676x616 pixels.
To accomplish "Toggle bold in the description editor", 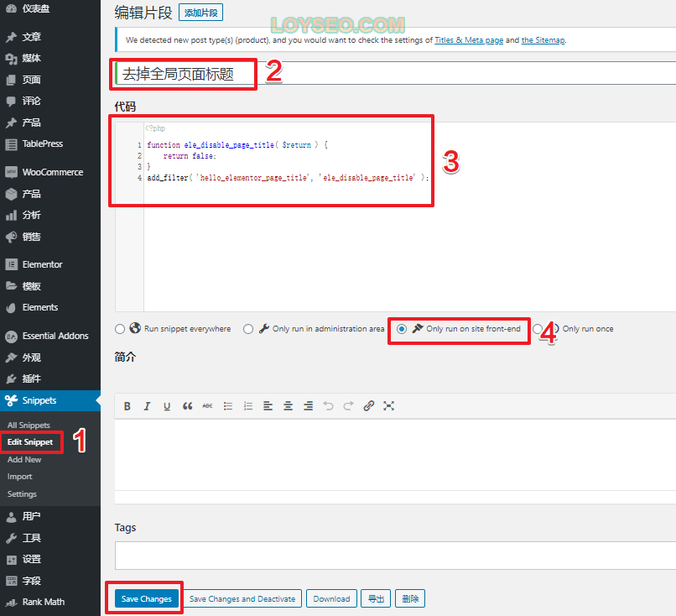I will tap(127, 406).
